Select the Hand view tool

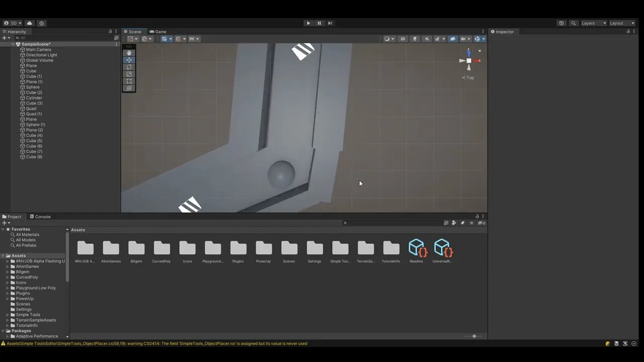point(129,53)
